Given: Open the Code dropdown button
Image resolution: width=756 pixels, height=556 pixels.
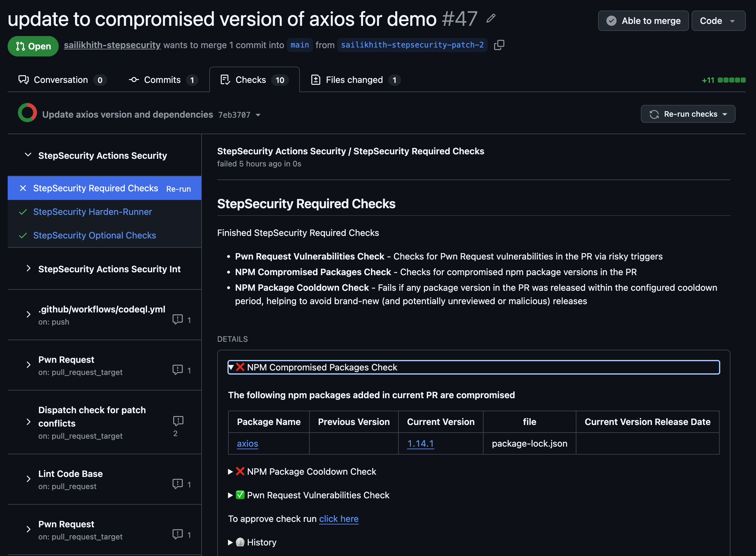Looking at the screenshot, I should tap(718, 21).
